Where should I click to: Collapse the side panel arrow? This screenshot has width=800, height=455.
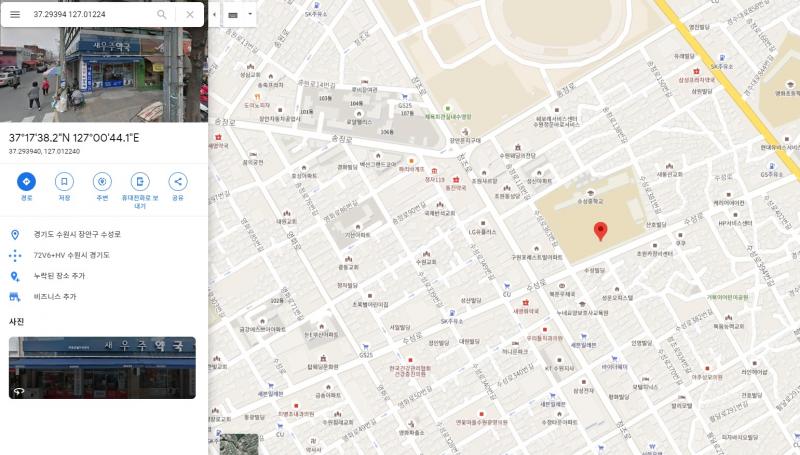[214, 14]
